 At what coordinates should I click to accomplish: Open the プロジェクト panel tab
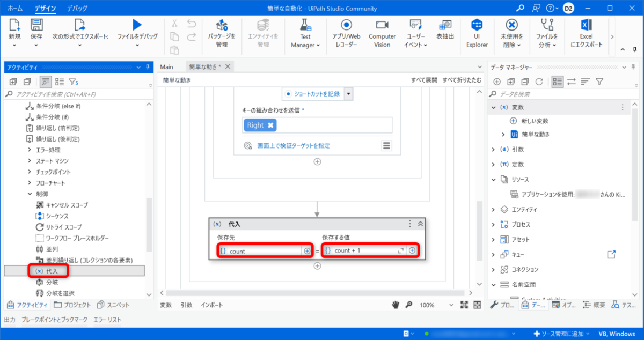click(x=73, y=305)
